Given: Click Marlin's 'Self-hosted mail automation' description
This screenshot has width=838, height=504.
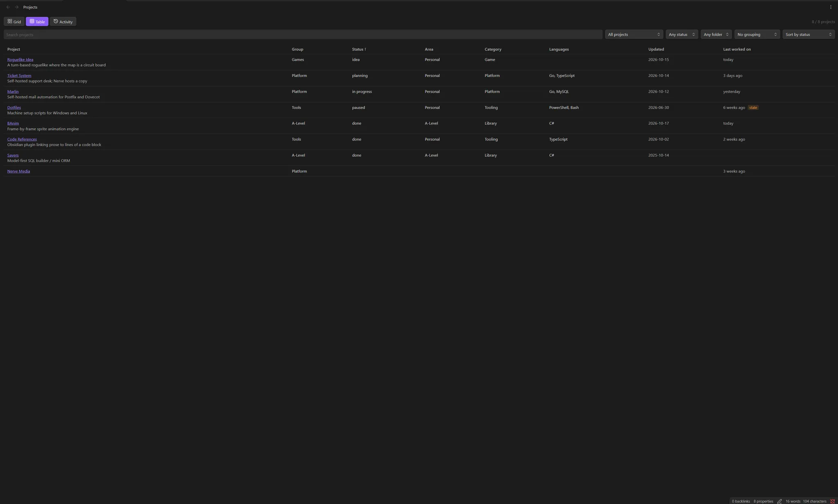Looking at the screenshot, I should [53, 97].
